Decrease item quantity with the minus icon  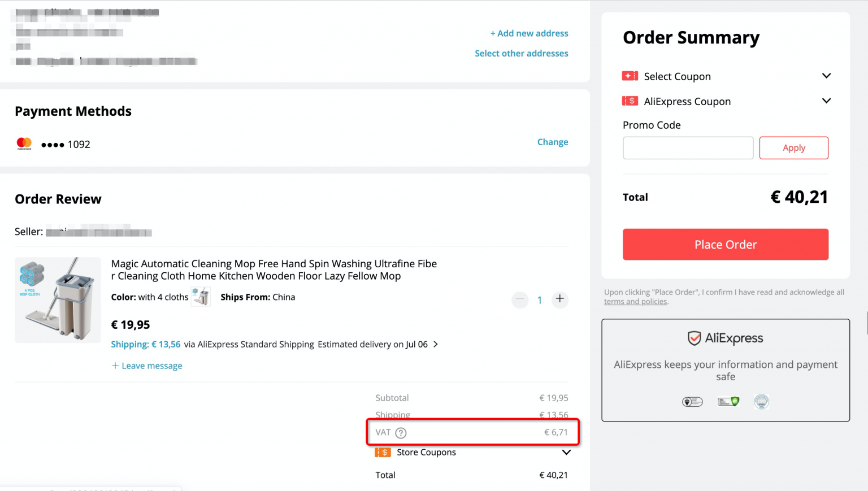tap(520, 299)
